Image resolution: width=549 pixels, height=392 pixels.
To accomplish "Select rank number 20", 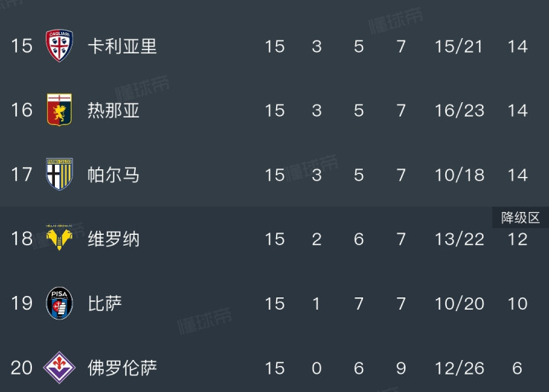I will [21, 368].
